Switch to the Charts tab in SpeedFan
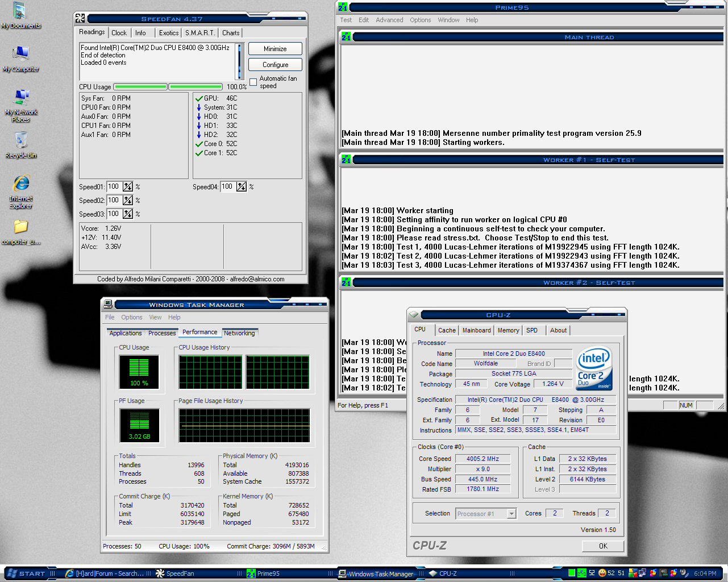The width and height of the screenshot is (728, 582). click(231, 33)
